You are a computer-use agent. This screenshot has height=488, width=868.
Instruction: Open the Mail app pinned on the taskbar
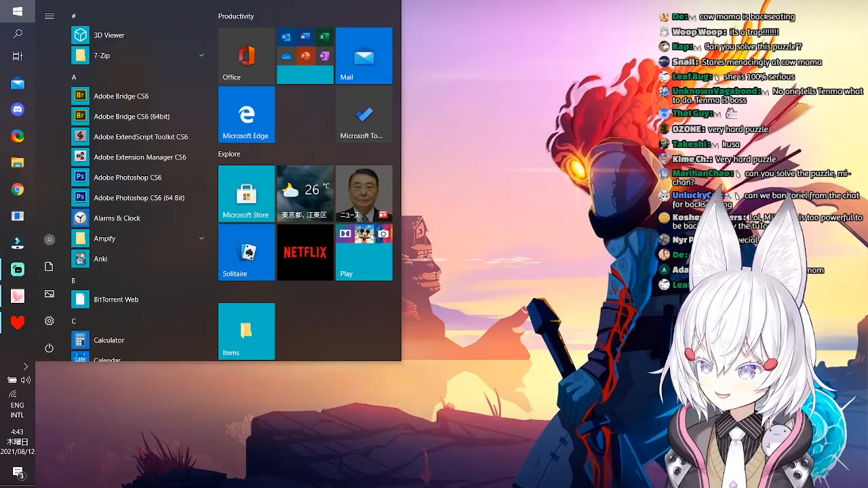pyautogui.click(x=18, y=84)
